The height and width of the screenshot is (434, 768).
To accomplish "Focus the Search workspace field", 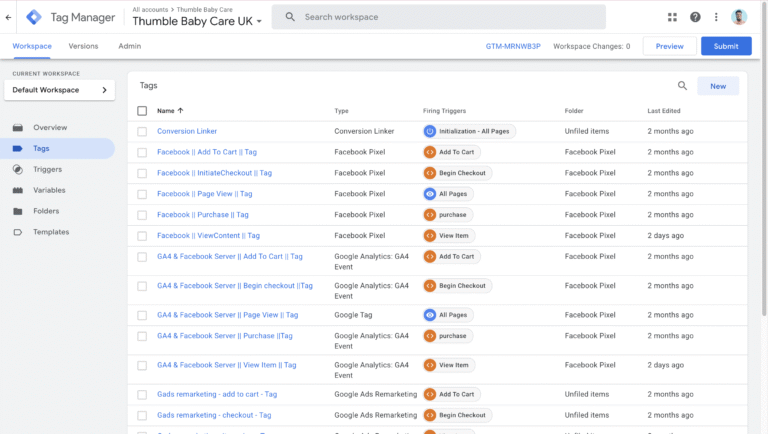I will coord(450,17).
